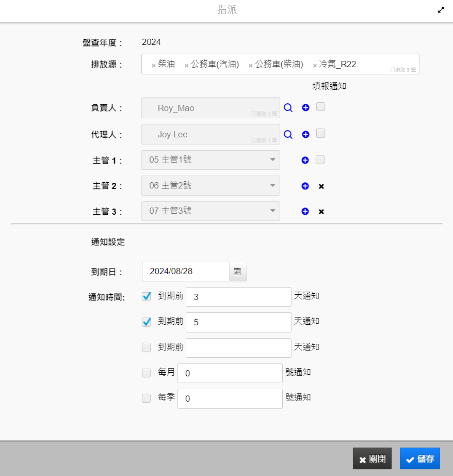Click the 關閉 button
The width and height of the screenshot is (453, 476).
pyautogui.click(x=372, y=458)
